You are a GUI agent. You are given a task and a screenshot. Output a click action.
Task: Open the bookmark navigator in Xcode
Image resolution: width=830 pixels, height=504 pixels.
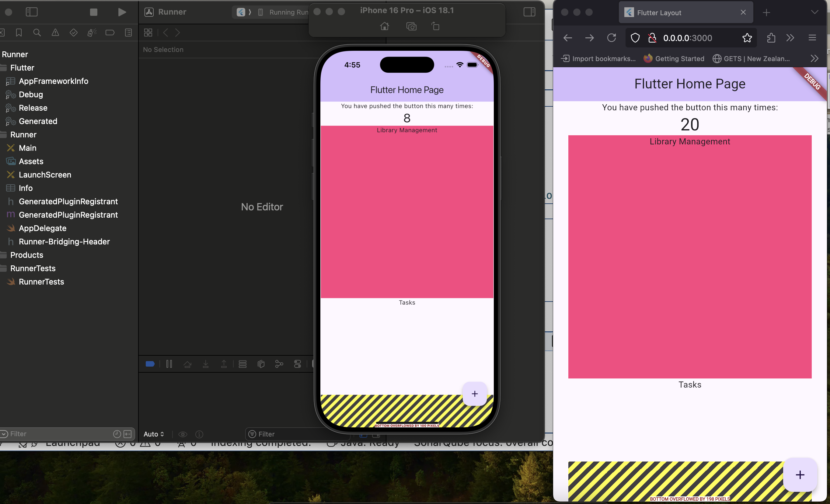click(19, 33)
